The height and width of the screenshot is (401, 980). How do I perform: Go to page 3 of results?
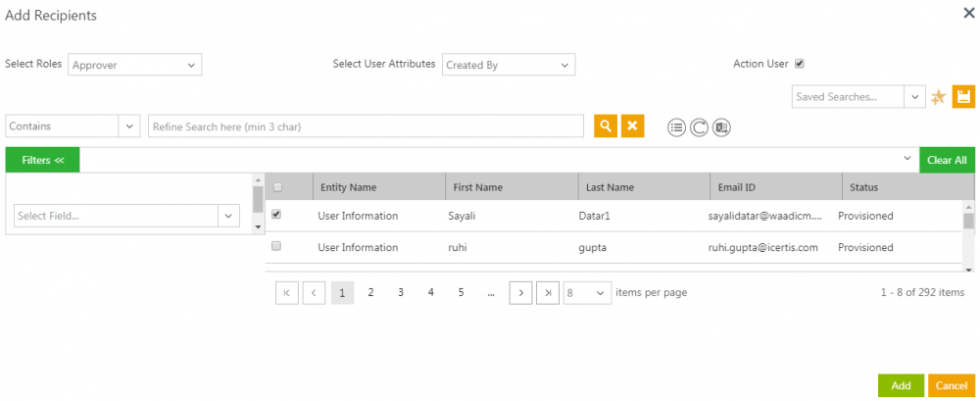tap(401, 292)
